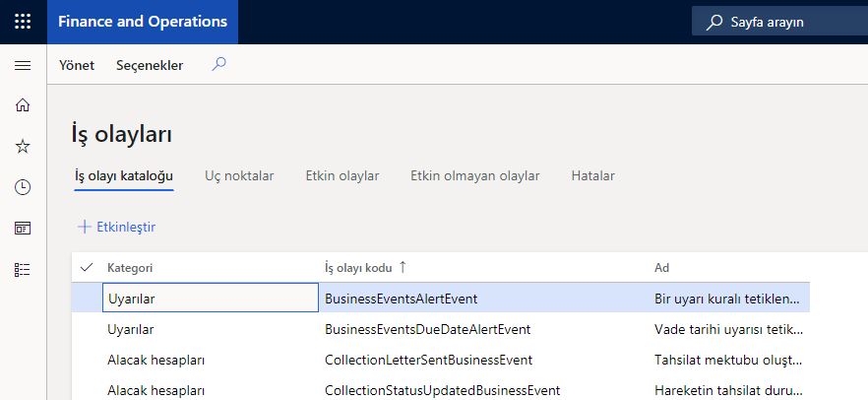Click the Etkinleştir button
868x400 pixels.
pos(117,227)
